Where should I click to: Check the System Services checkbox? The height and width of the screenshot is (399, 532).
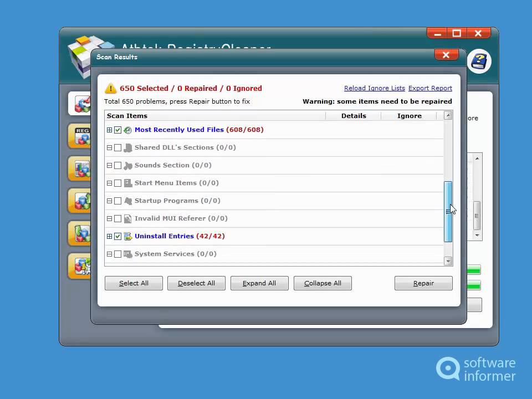pos(117,254)
